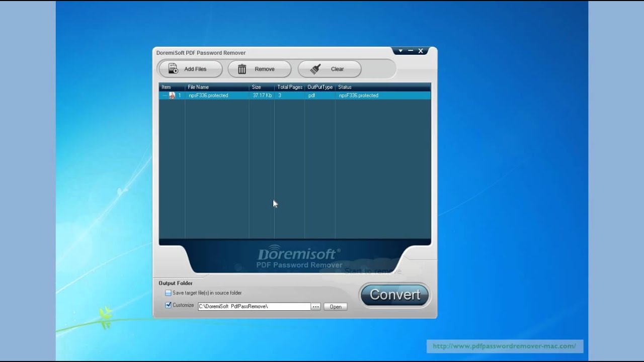The image size is (644, 362).
Task: Click the 37.17 Kb size cell
Action: [x=262, y=96]
